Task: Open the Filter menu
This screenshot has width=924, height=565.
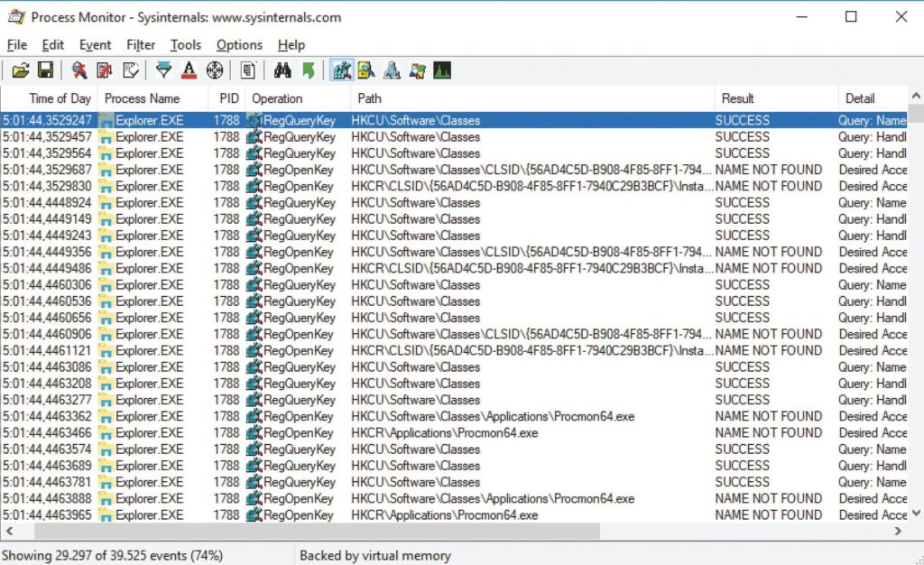Action: coord(140,44)
